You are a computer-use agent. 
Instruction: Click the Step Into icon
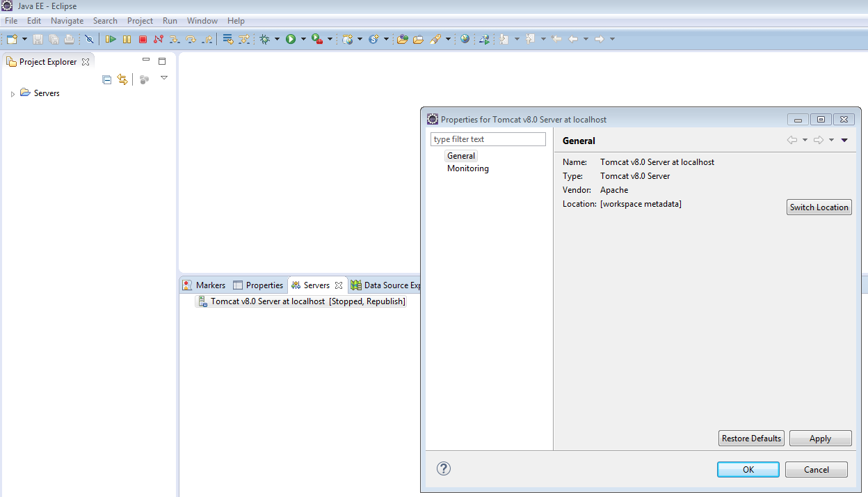[175, 39]
